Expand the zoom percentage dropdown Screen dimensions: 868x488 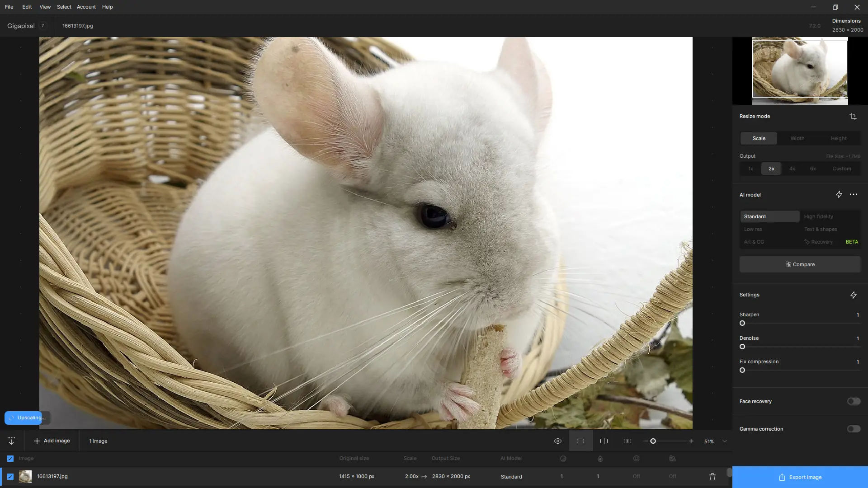pyautogui.click(x=725, y=441)
